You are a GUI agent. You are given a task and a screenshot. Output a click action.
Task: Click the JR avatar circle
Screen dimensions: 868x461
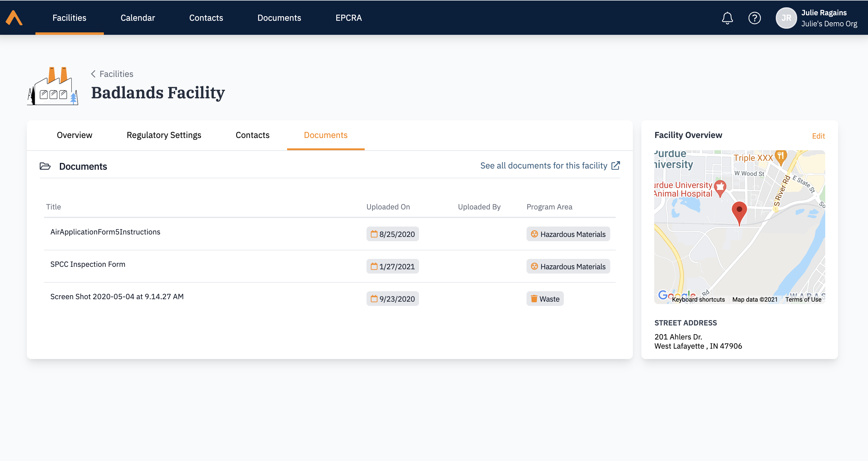786,18
